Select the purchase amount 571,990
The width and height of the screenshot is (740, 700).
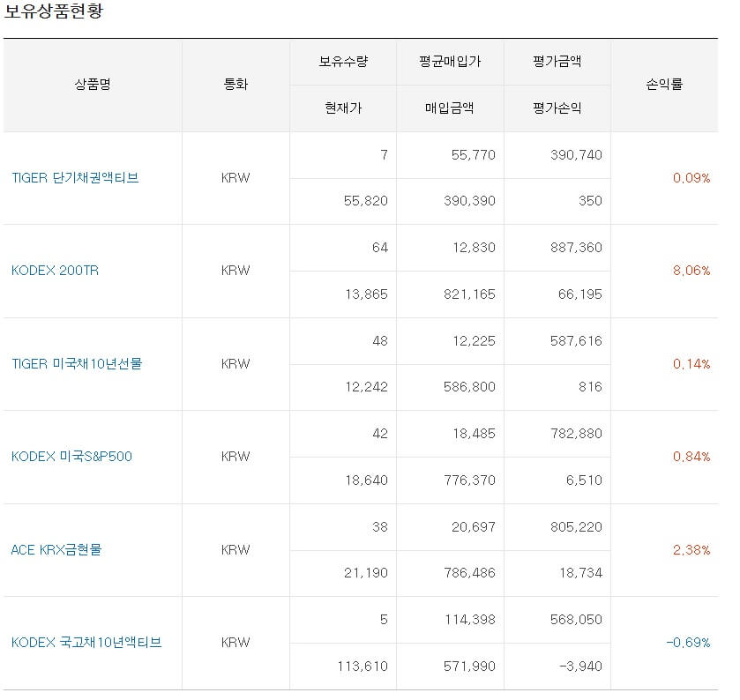pyautogui.click(x=469, y=666)
